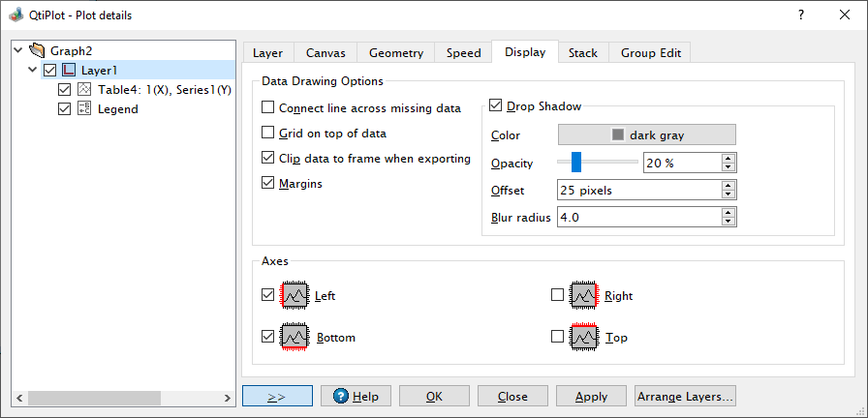Open the Group Edit tab
This screenshot has height=418, width=868.
(654, 53)
